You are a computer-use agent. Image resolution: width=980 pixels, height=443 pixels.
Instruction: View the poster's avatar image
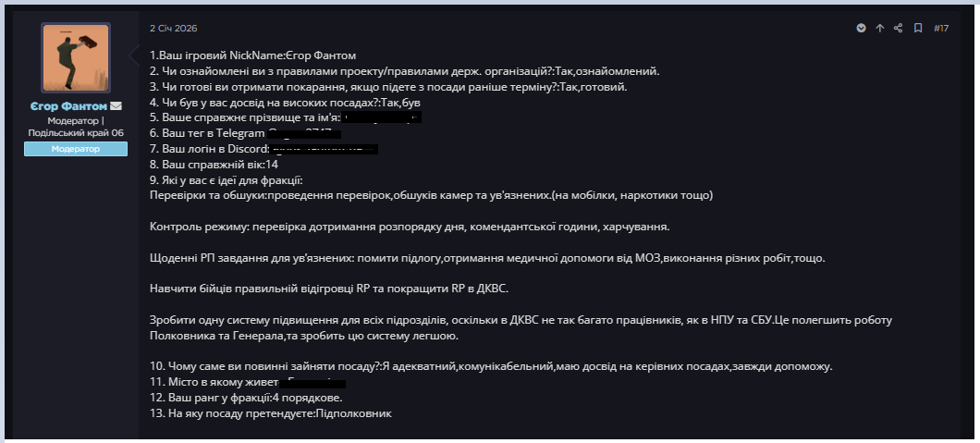click(x=76, y=57)
